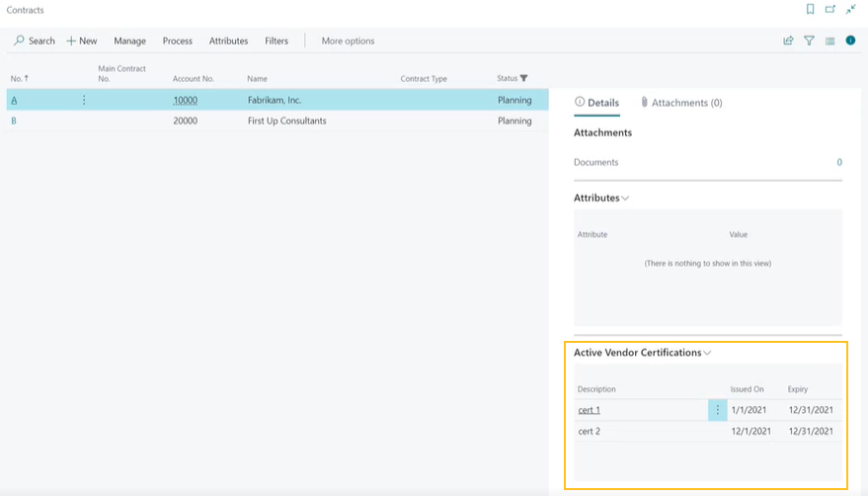Viewport: 868px width, 496px height.
Task: Click the share icon in toolbar
Action: coord(788,41)
